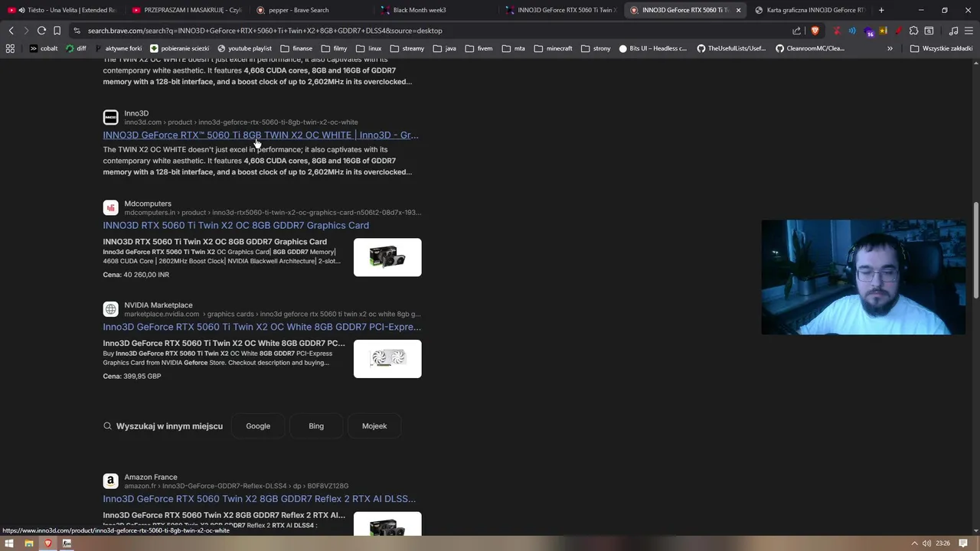Viewport: 980px width, 551px height.
Task: Search elsewhere with Google button
Action: 258,426
